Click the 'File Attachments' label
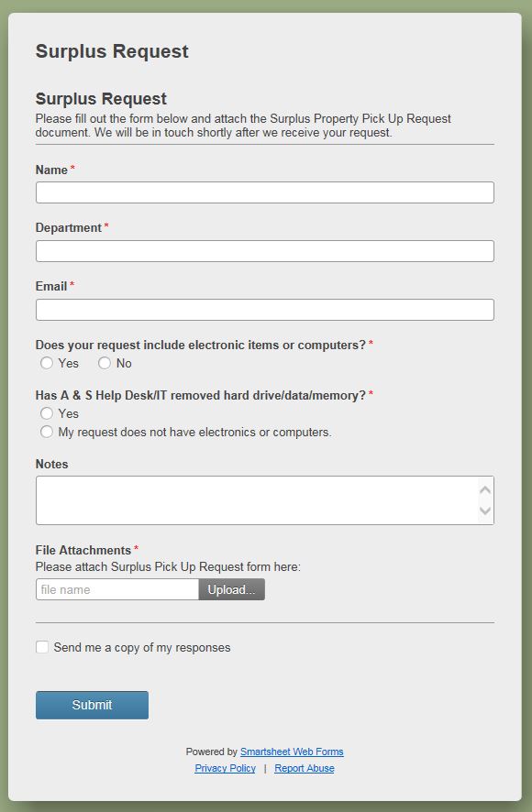This screenshot has height=812, width=532. tap(83, 550)
